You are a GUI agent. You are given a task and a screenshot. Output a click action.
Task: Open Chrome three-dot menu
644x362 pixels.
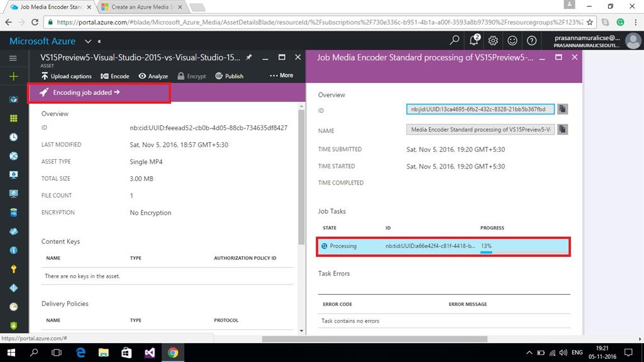coord(635,22)
